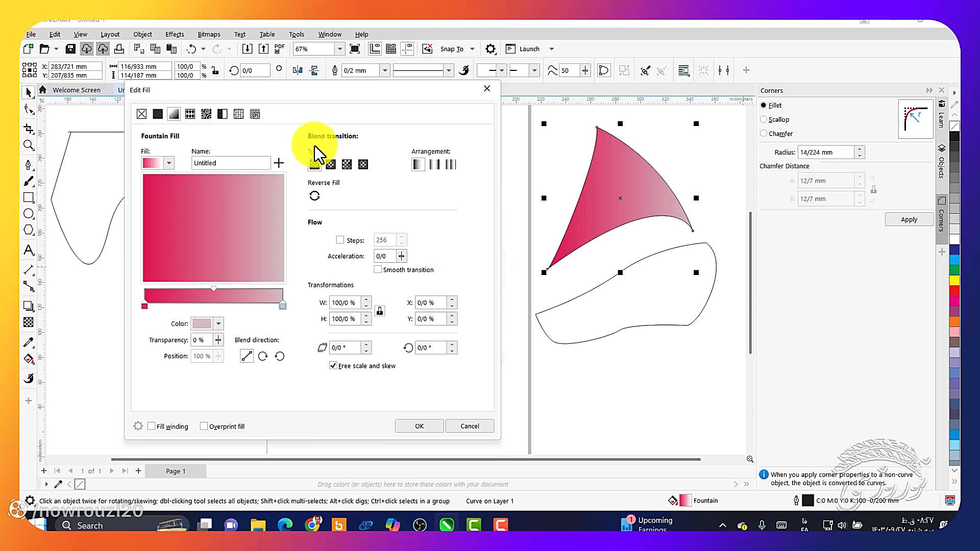Click OK in Edit Fill dialog

[419, 426]
